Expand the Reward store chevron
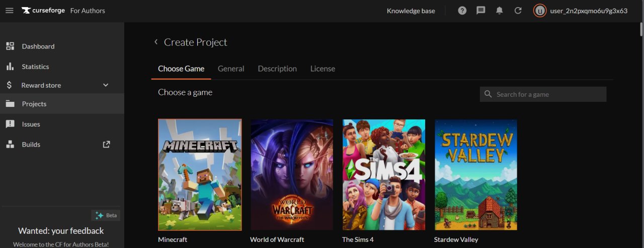 (x=106, y=85)
